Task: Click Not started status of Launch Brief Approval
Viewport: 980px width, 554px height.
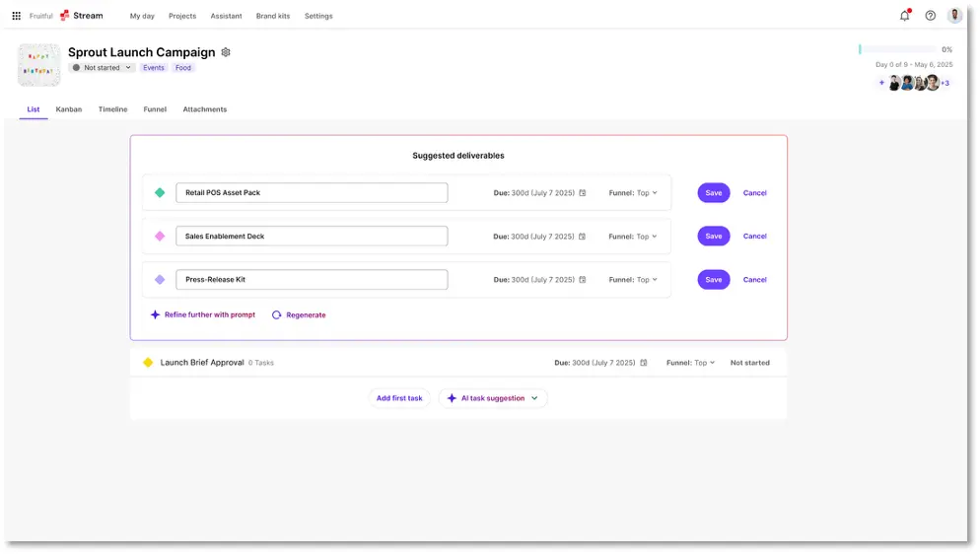Action: coord(749,363)
